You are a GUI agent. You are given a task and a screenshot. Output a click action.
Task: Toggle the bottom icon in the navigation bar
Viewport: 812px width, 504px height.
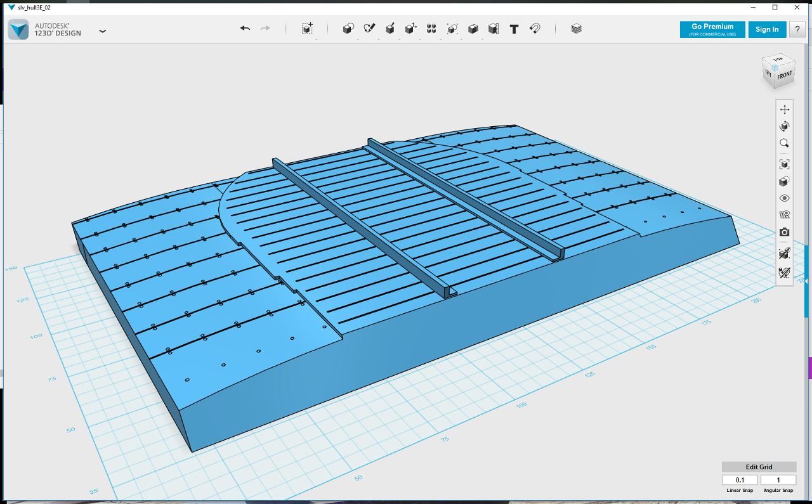click(x=785, y=273)
